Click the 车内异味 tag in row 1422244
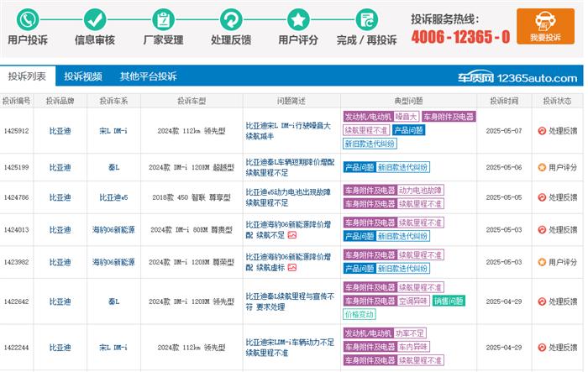The image size is (588, 372). pos(413,347)
